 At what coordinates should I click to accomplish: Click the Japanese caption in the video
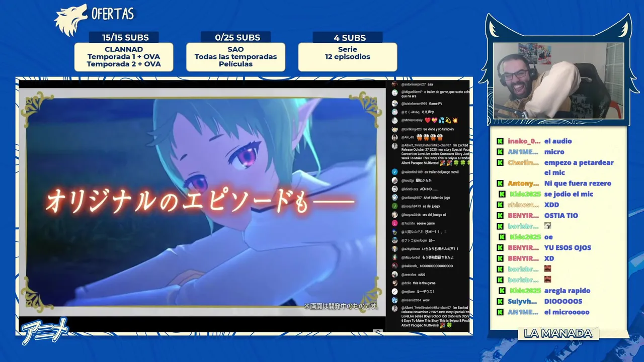pyautogui.click(x=200, y=202)
